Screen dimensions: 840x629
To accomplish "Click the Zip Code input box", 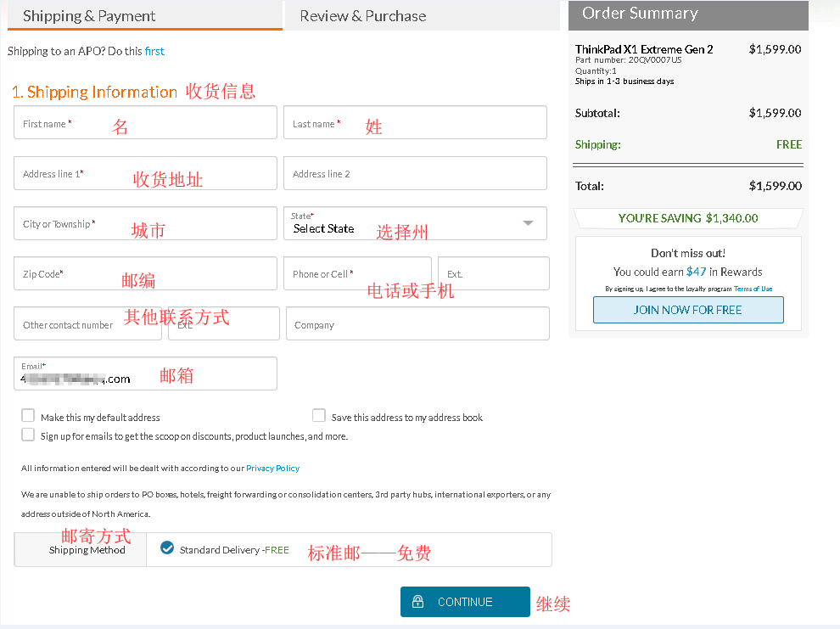I will (145, 273).
